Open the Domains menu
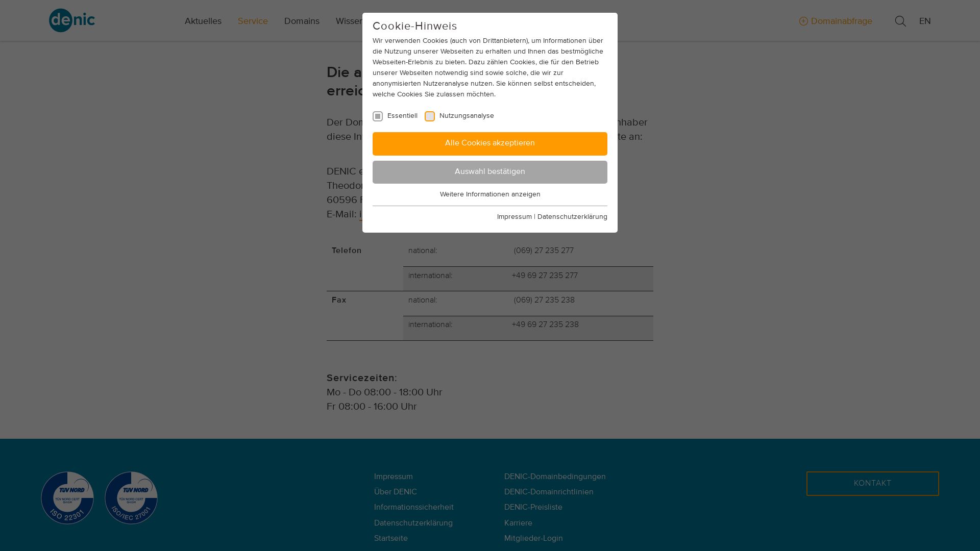This screenshot has height=551, width=980. 302,21
